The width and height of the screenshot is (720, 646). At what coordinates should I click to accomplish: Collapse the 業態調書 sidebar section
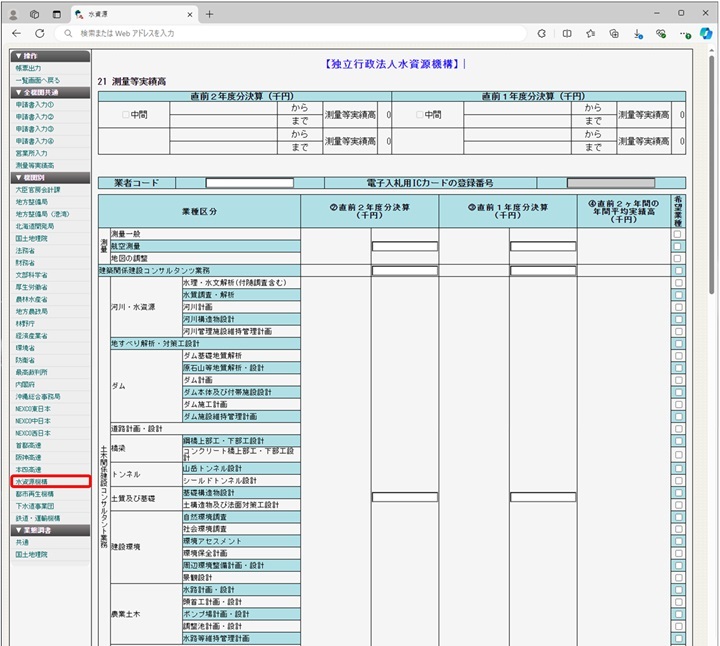coord(50,530)
